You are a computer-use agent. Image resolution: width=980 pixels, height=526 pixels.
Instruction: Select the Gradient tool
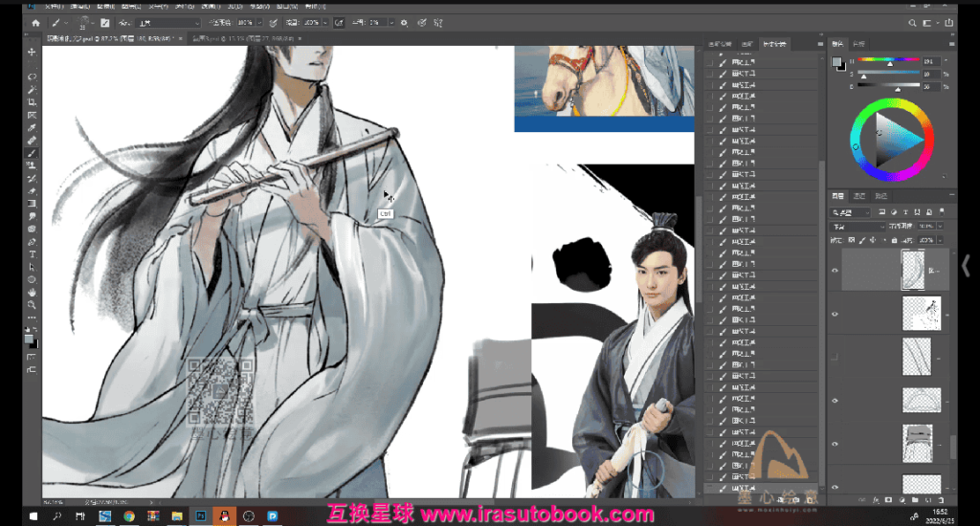point(32,204)
